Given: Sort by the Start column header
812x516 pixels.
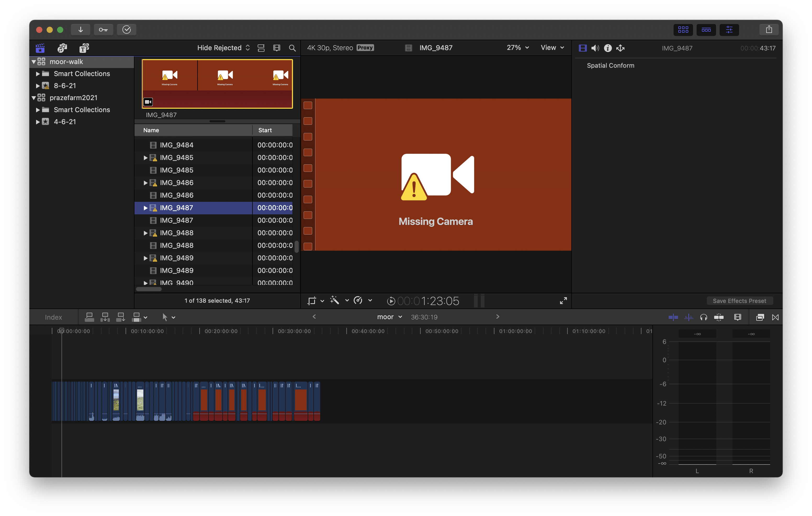Looking at the screenshot, I should point(273,130).
